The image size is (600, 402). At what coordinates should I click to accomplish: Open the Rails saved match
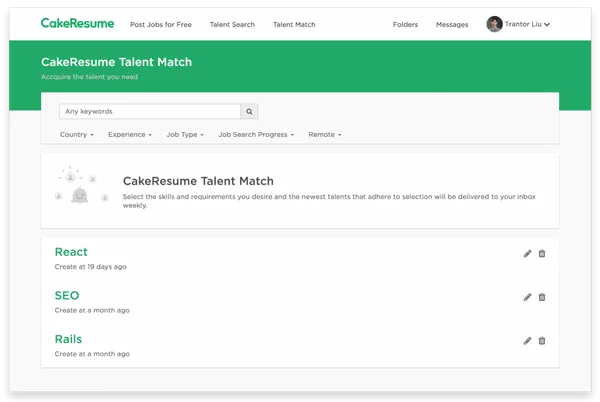68,339
